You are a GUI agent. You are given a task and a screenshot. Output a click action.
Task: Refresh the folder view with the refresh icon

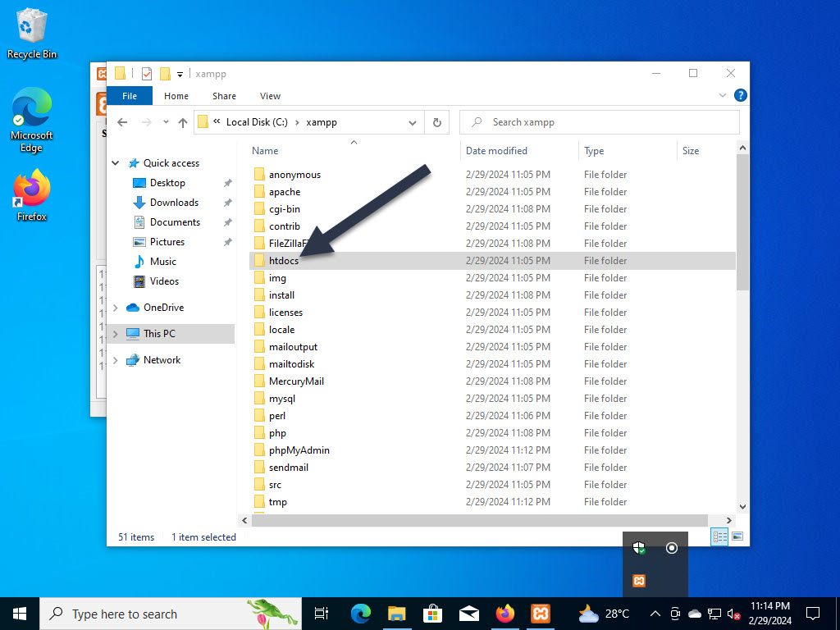437,122
